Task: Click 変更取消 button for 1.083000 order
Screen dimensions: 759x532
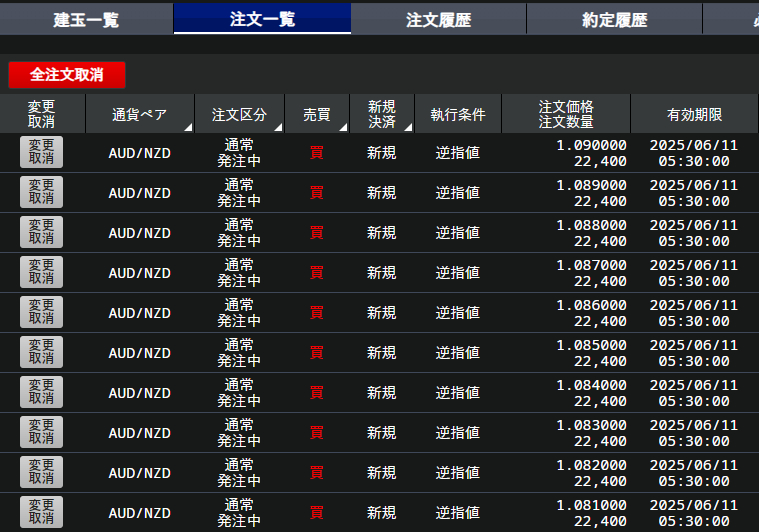Action: (41, 432)
